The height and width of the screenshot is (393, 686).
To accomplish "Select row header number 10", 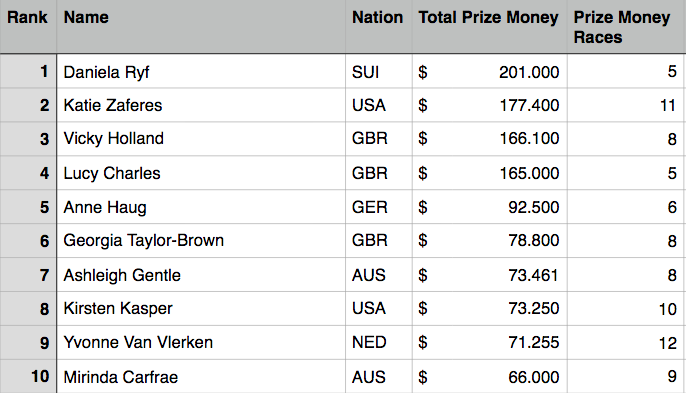I will 28,376.
